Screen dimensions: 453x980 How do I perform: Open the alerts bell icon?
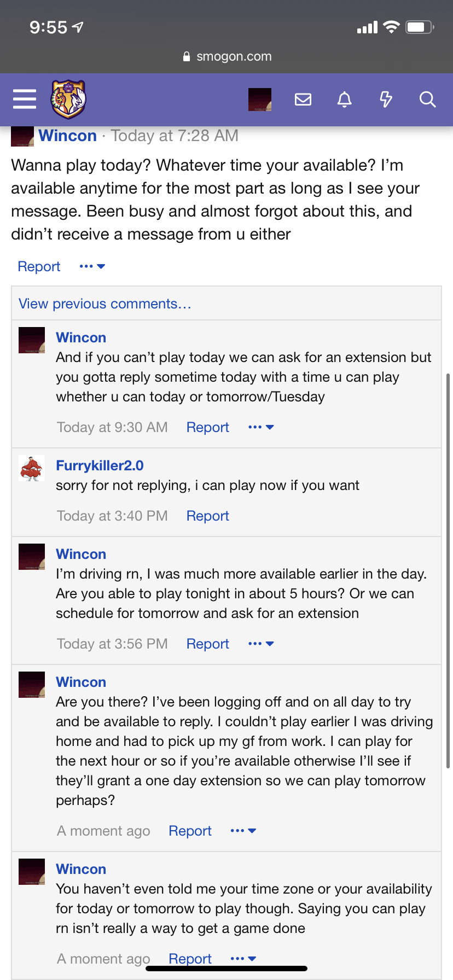pyautogui.click(x=344, y=100)
